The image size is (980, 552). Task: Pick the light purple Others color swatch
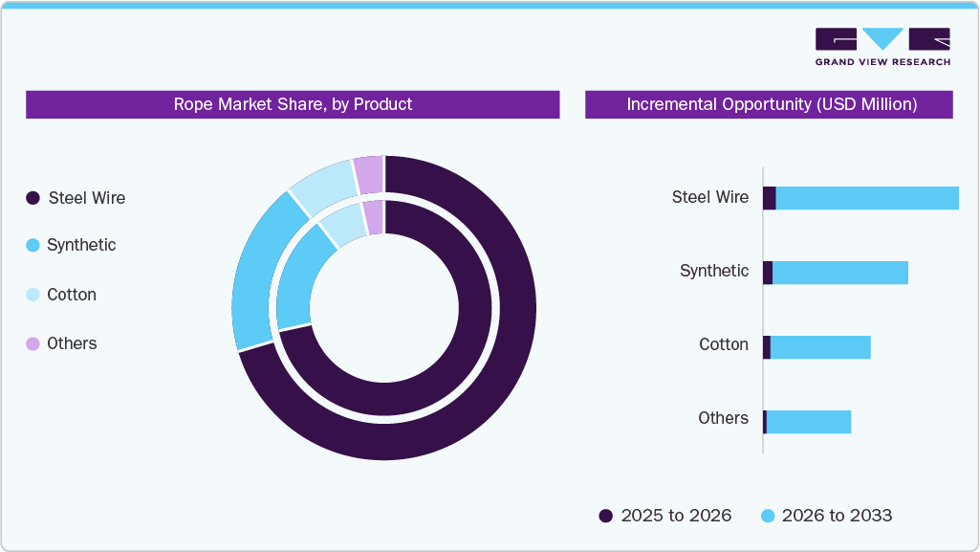click(33, 343)
